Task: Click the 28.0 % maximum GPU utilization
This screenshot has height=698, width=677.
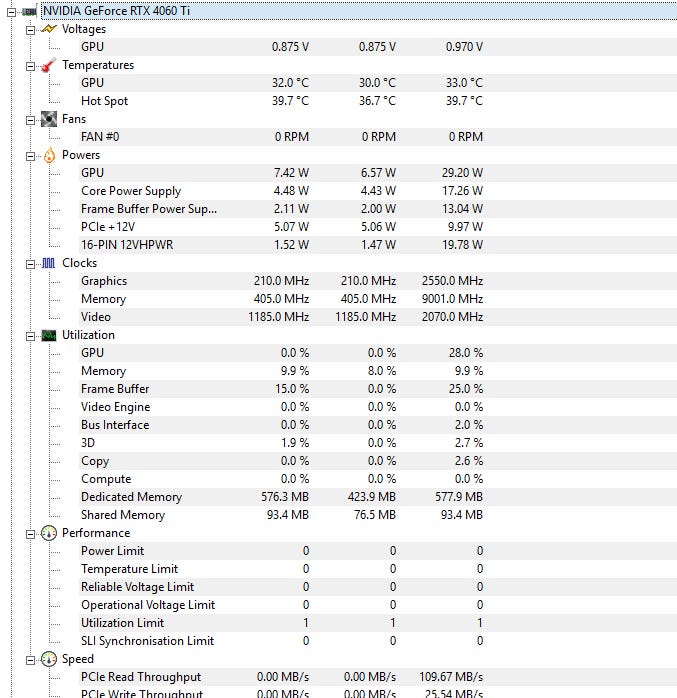Action: click(466, 353)
